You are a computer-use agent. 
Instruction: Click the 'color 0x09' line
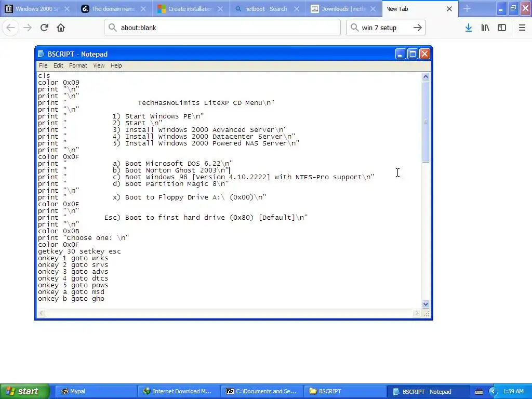tap(58, 83)
